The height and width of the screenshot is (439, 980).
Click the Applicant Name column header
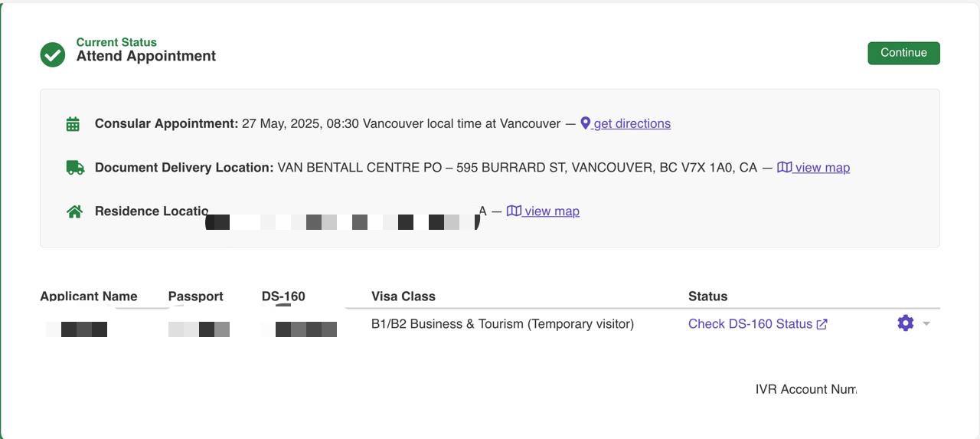coord(89,296)
